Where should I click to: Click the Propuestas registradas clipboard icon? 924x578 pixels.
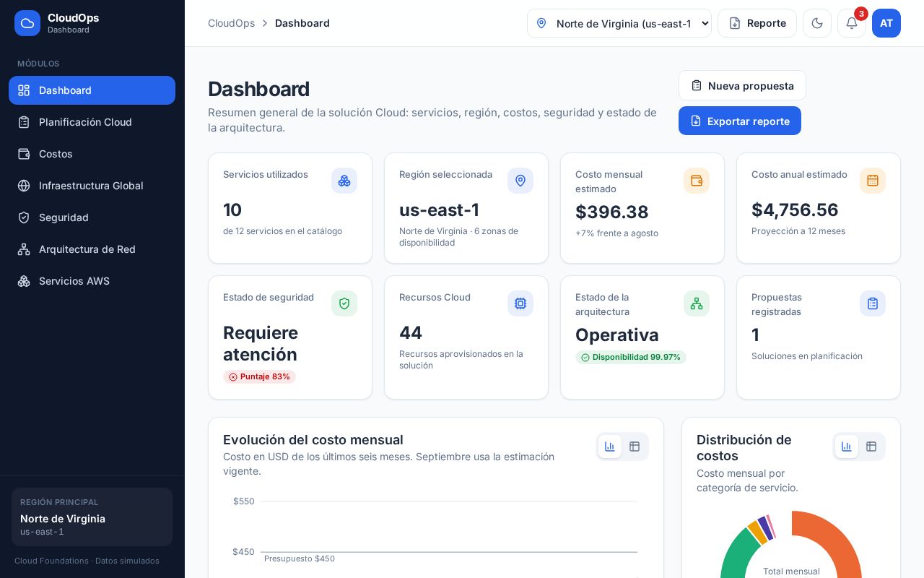(x=873, y=303)
